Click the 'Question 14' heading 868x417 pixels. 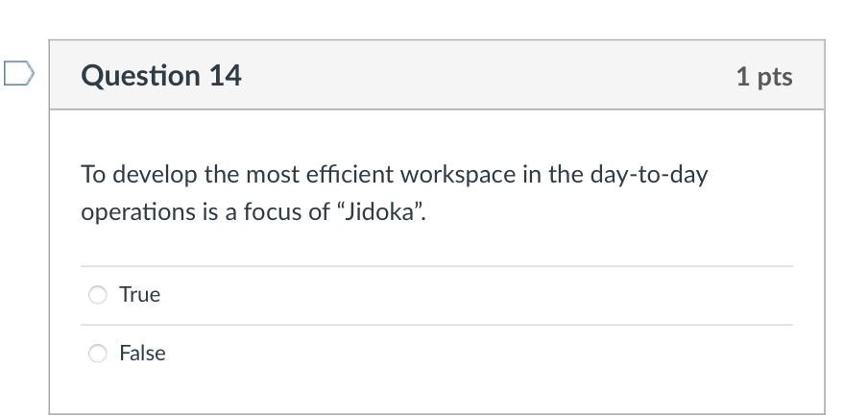pos(161,75)
